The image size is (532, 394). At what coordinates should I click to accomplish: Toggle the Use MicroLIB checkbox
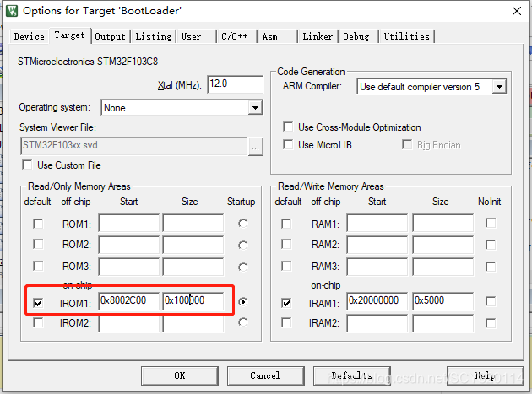[288, 145]
